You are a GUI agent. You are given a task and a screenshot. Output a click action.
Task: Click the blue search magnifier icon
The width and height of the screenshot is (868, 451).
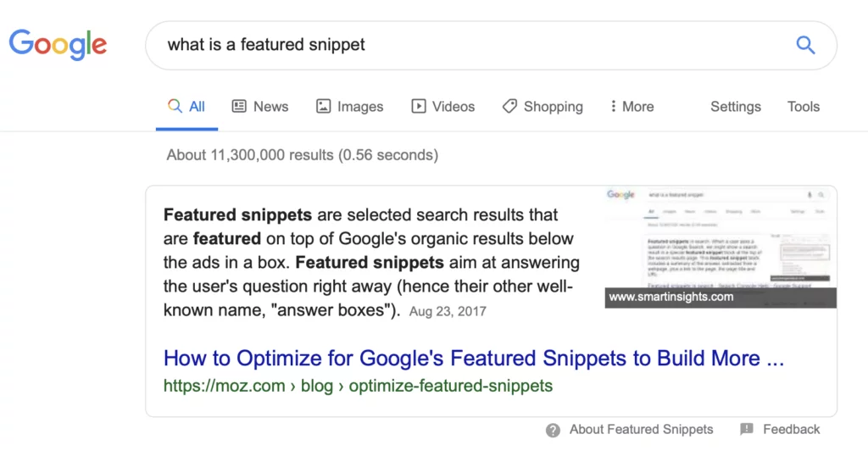point(805,45)
